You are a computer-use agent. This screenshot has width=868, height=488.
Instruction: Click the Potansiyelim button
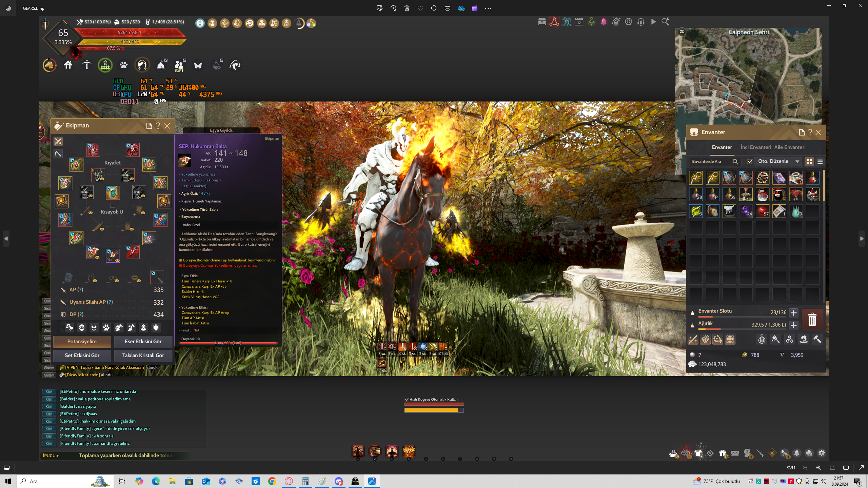tap(82, 342)
